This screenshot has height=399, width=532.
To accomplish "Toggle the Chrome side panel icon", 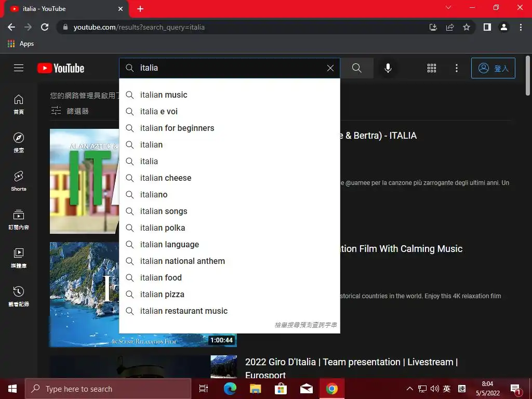I will [x=487, y=27].
